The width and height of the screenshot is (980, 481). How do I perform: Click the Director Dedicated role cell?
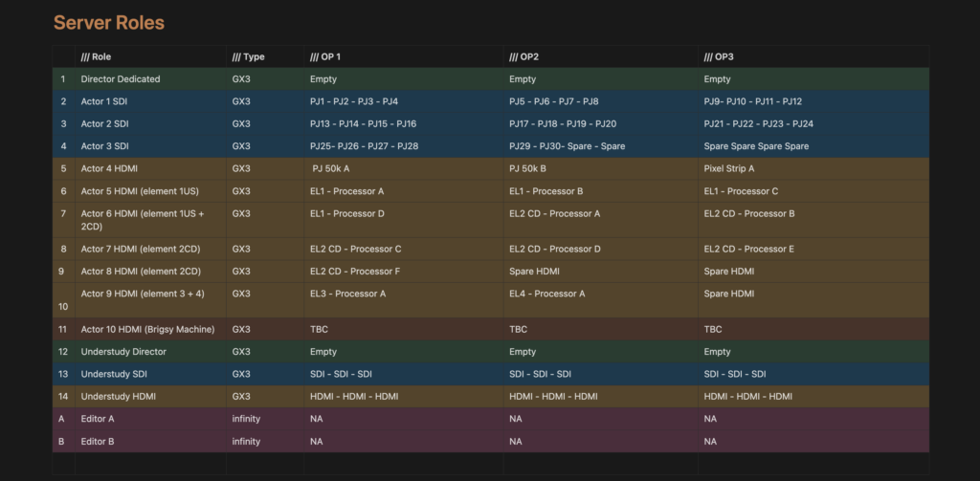click(x=150, y=79)
